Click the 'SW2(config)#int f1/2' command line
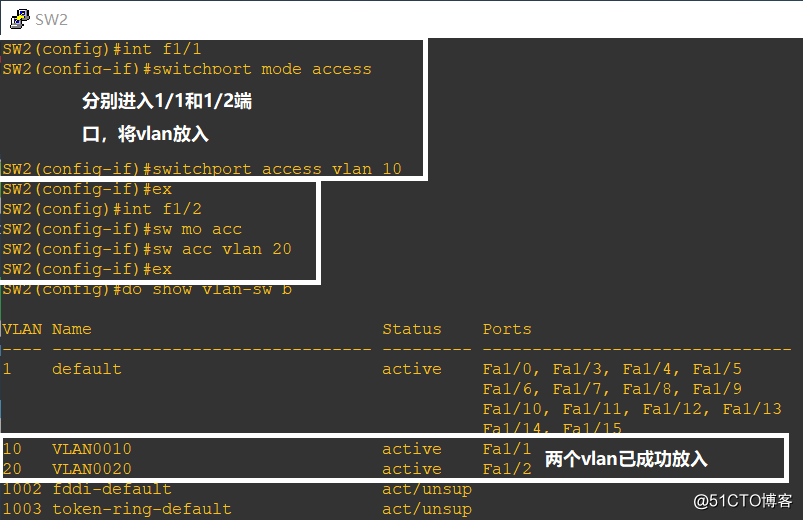Image resolution: width=803 pixels, height=520 pixels. pos(102,209)
